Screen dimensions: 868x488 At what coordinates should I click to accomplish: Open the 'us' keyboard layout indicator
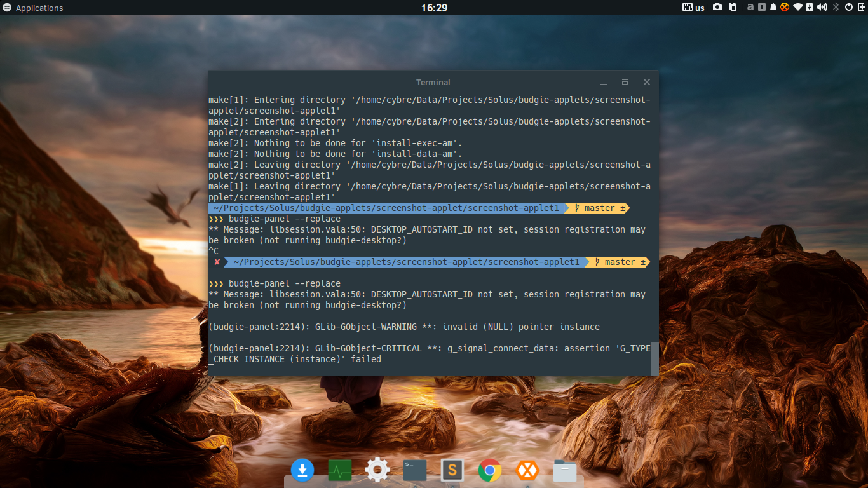693,8
